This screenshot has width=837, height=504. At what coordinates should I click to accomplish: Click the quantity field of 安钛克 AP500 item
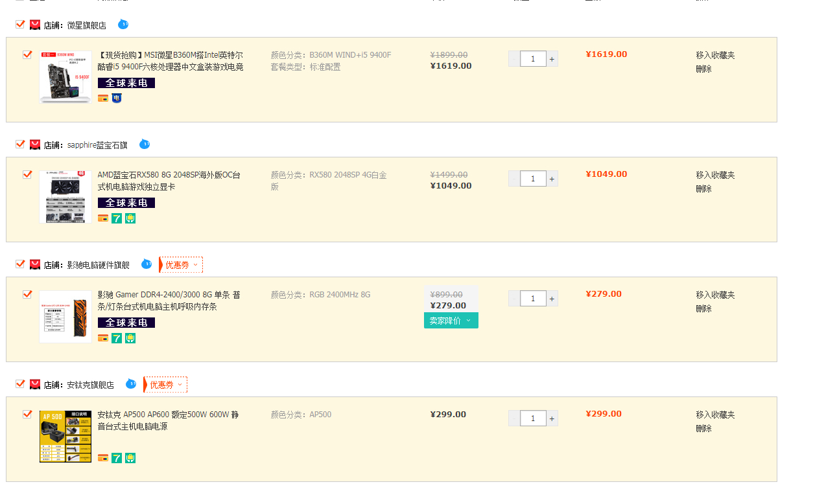coord(533,418)
